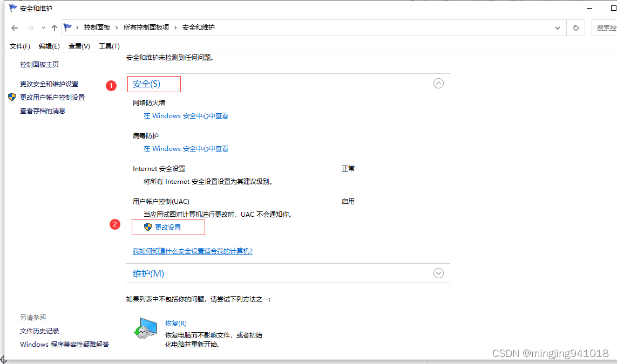Click the 维护(M) section header
617x364 pixels.
(x=148, y=273)
